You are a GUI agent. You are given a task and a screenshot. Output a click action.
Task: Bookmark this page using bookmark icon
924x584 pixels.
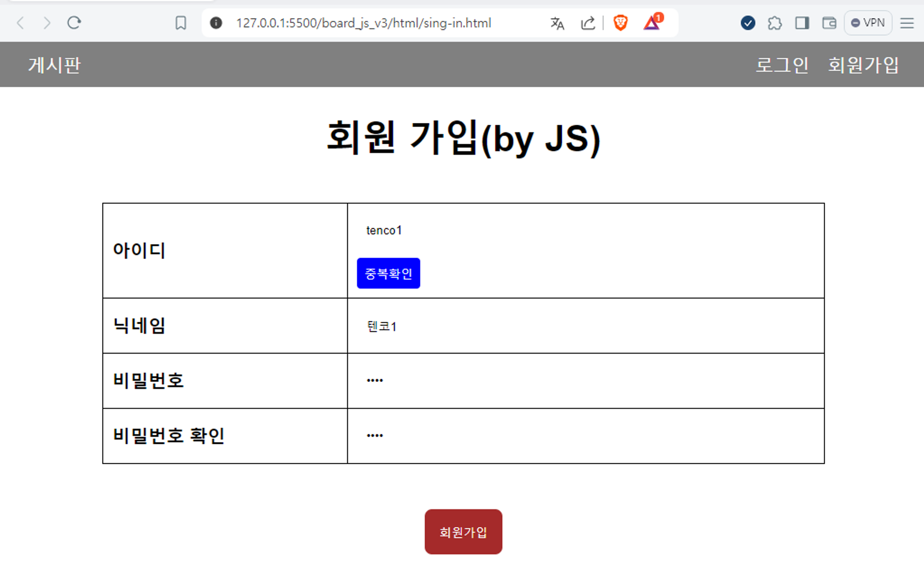[181, 23]
